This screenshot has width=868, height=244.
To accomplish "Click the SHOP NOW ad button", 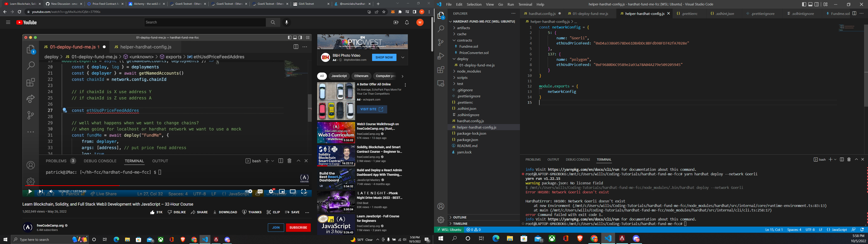I will click(384, 57).
